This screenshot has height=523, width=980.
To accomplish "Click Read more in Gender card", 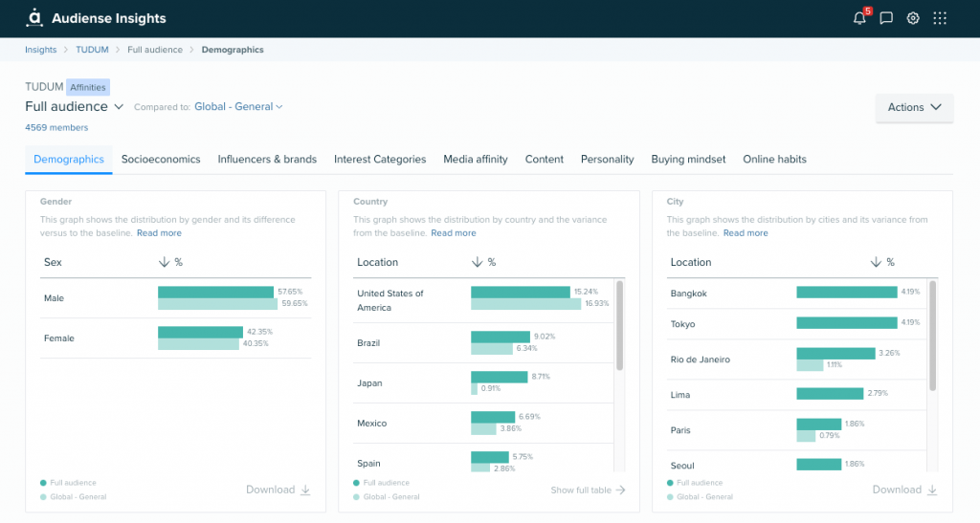I will point(160,232).
